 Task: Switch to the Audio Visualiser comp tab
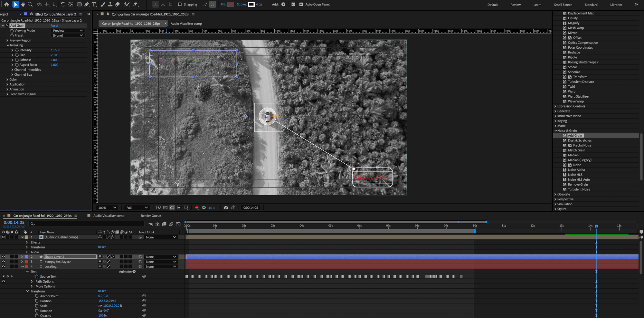click(109, 216)
